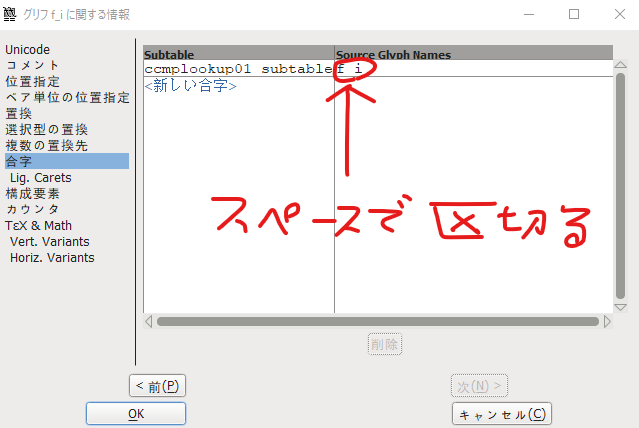639x428 pixels.
Task: Click the vertical scrollbar up arrow
Action: (620, 65)
